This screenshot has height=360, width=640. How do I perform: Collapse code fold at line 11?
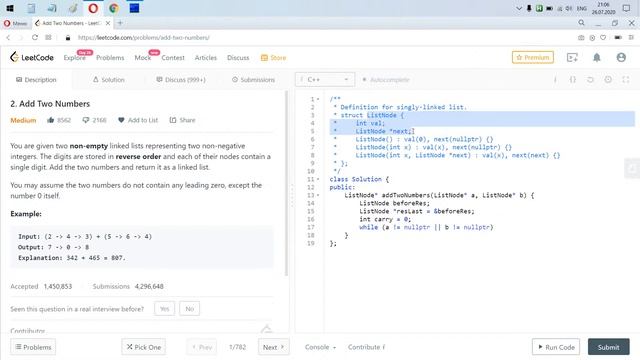(318, 179)
